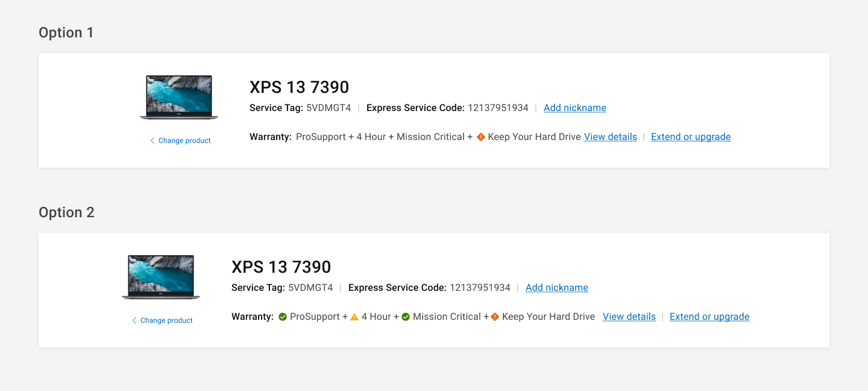Click the yellow warning triangle beside 4 Hour
The width and height of the screenshot is (868, 391).
(x=354, y=317)
